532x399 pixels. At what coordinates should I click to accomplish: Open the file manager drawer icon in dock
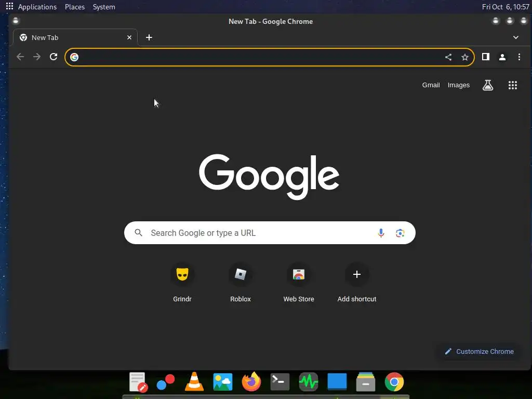366,382
